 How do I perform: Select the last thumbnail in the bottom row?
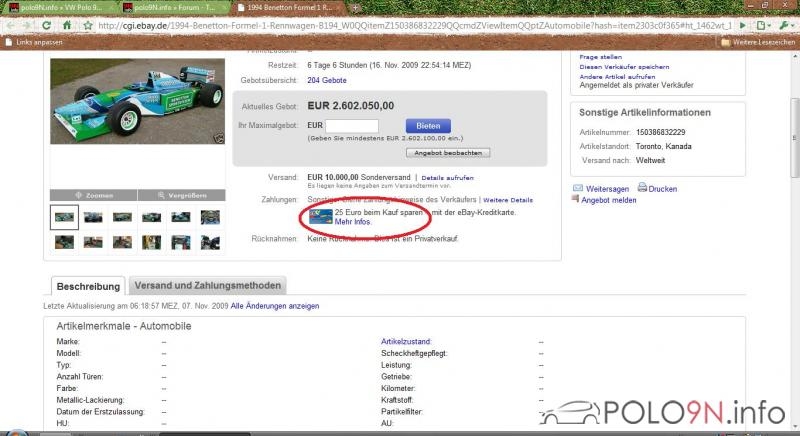[210, 242]
